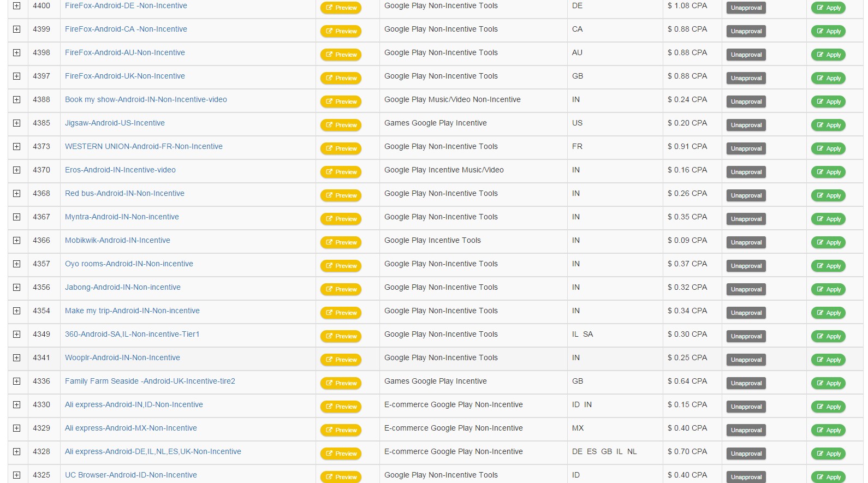Image resolution: width=868 pixels, height=483 pixels.
Task: Apply for the Myntra Android offer
Action: coord(828,219)
